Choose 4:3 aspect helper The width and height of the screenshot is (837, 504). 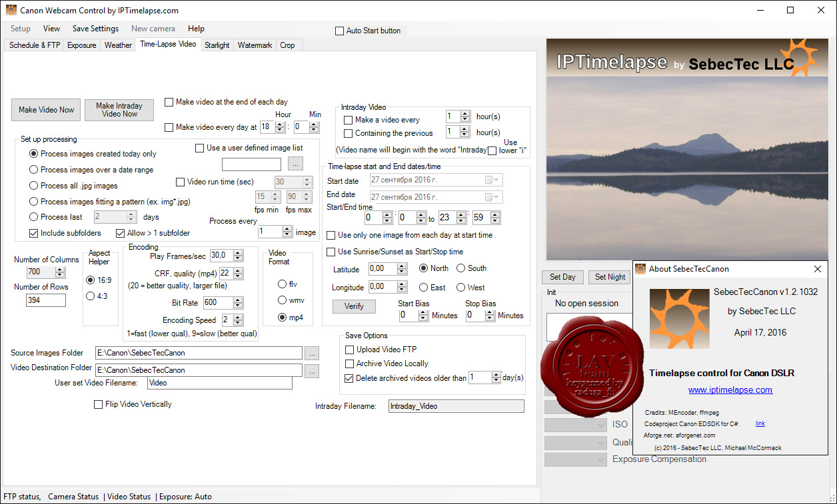pos(91,296)
